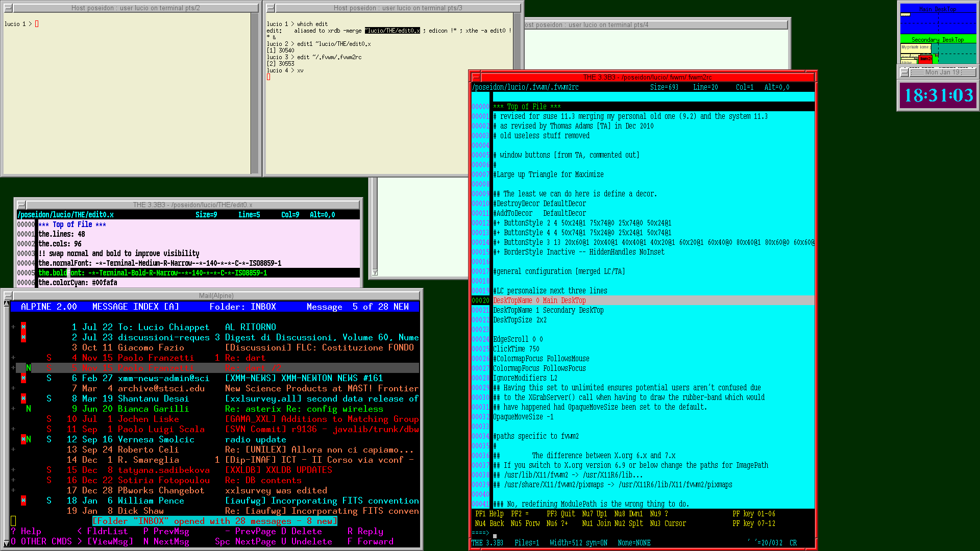The height and width of the screenshot is (551, 980).
Task: Choose FldrList command in Alpine
Action: 103,532
